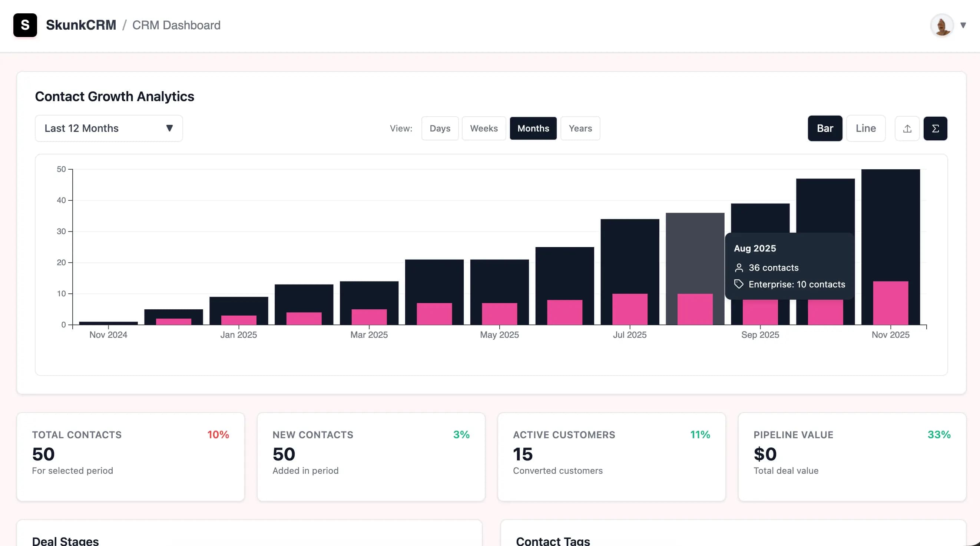Keep Bar chart mode selected
980x546 pixels.
click(x=825, y=128)
